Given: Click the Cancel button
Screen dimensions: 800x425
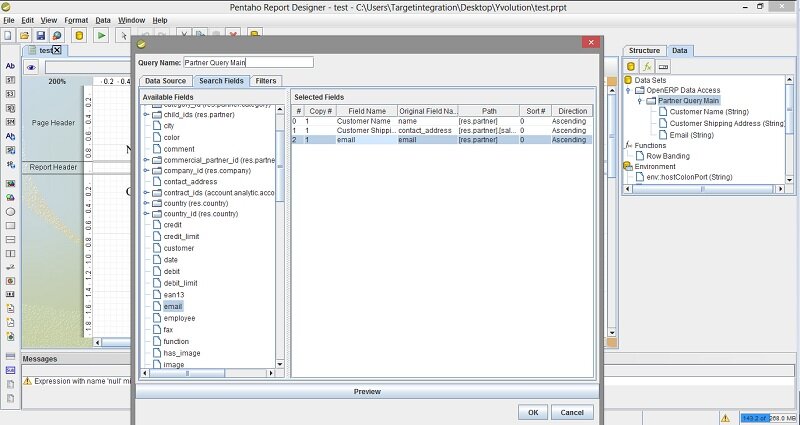Looking at the screenshot, I should click(571, 412).
